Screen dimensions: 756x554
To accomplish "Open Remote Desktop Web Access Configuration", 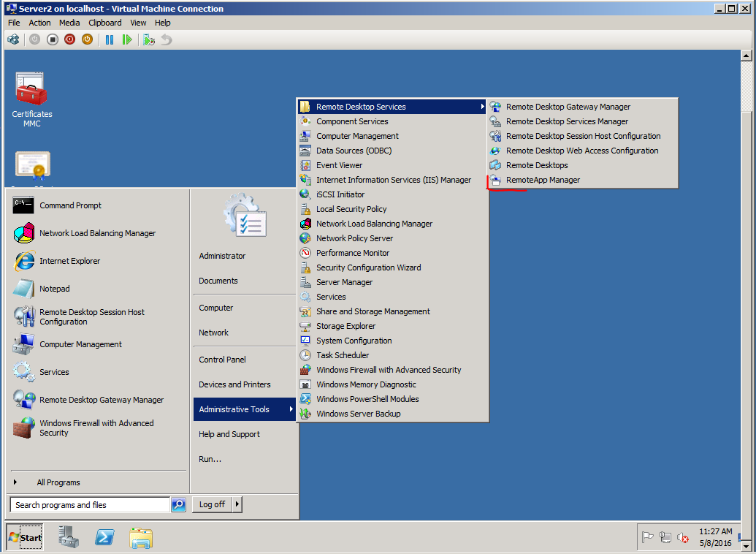I will tap(582, 151).
